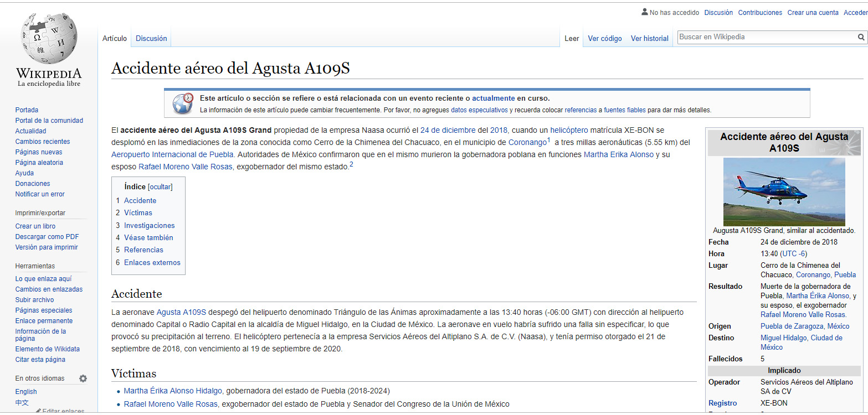Screen dimensions: 868x415
Task: Open Aeropuerto Internacional de Puebla link
Action: point(172,154)
